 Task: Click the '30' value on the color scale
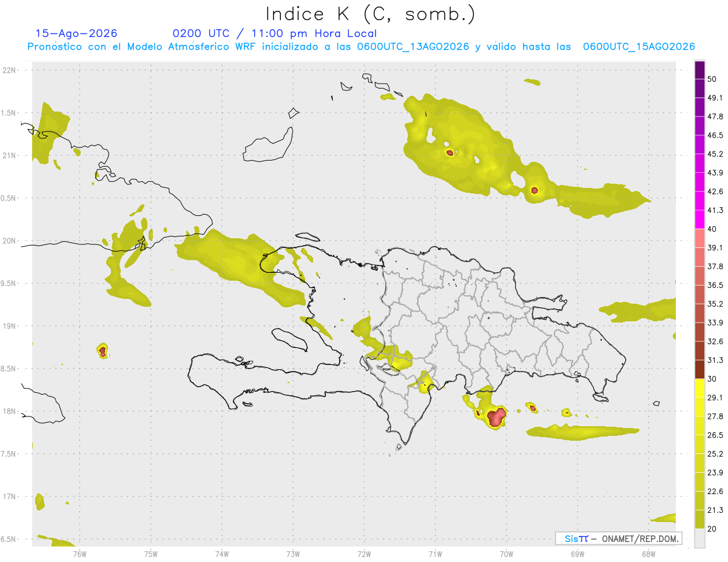point(712,379)
